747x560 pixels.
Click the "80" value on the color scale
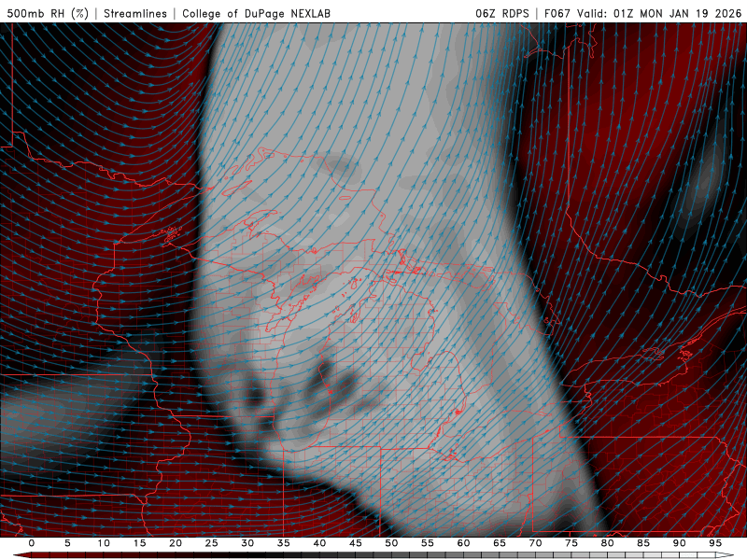pyautogui.click(x=608, y=543)
